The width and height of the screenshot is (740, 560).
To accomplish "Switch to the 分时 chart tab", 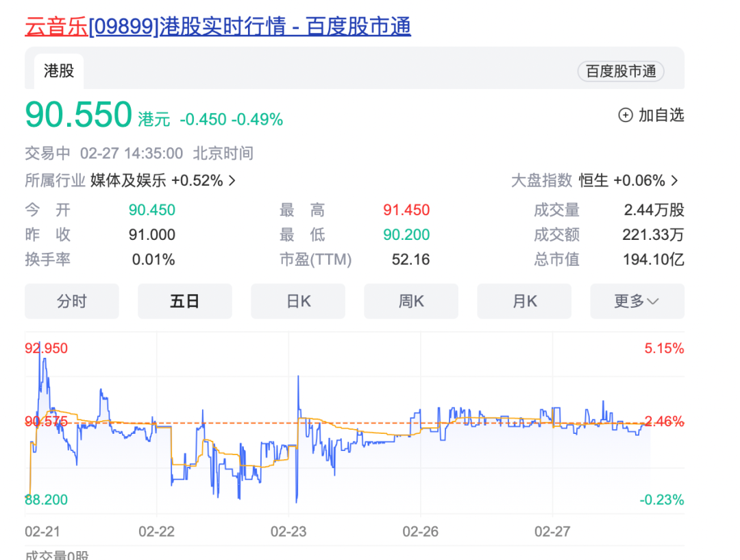I will coord(72,301).
